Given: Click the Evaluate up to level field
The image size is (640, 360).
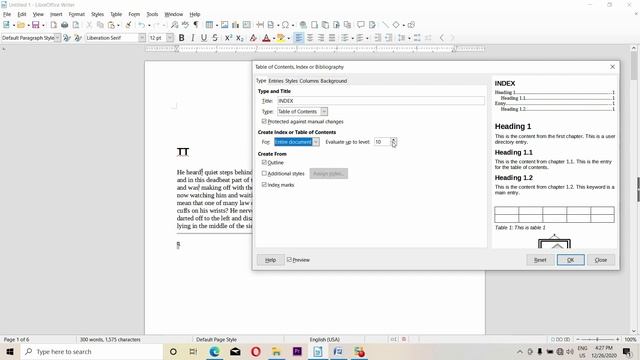Looking at the screenshot, I should pyautogui.click(x=382, y=142).
